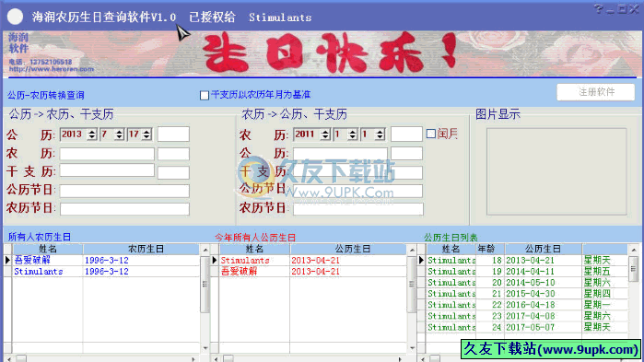644x362 pixels.
Task: Click the image display box under 图片显示
Action: [556, 171]
